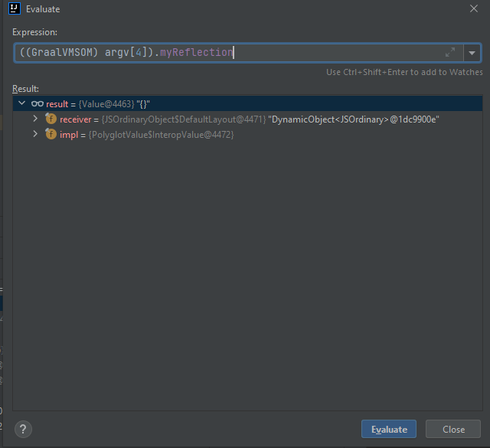Click the "Expression:" label

pyautogui.click(x=34, y=32)
